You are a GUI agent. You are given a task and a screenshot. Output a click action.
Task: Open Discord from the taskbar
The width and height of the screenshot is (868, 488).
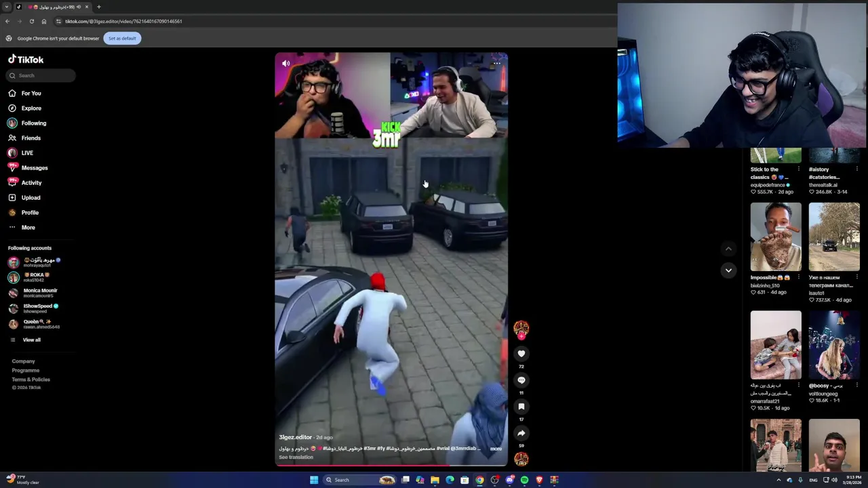pos(509,480)
